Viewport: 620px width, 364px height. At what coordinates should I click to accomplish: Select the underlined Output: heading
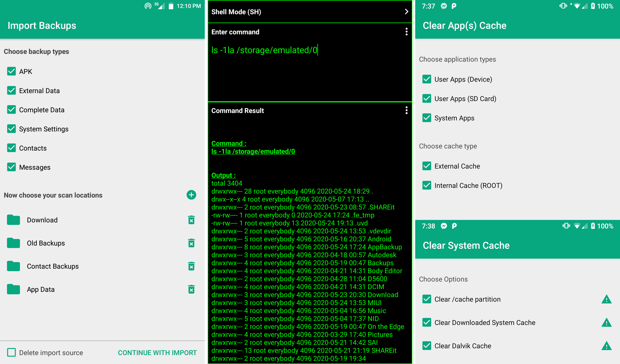click(223, 175)
